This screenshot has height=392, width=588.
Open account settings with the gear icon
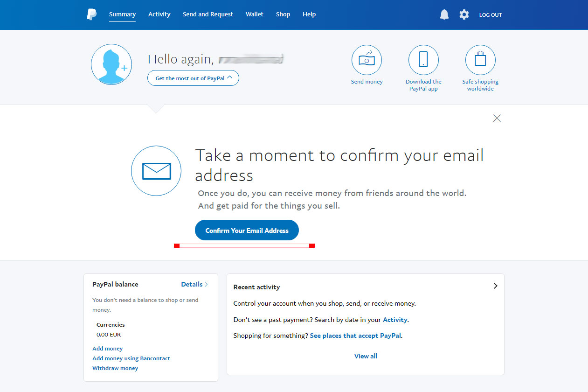click(464, 14)
